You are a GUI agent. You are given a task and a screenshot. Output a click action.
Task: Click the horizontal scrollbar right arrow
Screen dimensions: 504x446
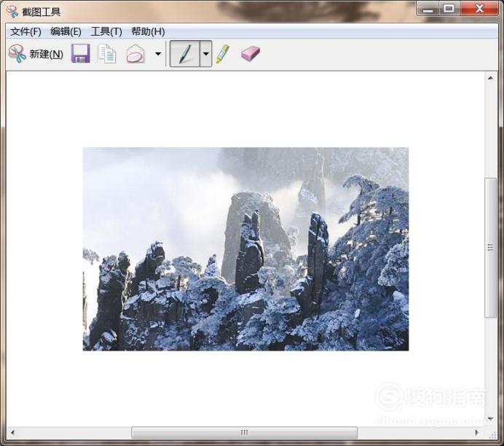[x=477, y=432]
